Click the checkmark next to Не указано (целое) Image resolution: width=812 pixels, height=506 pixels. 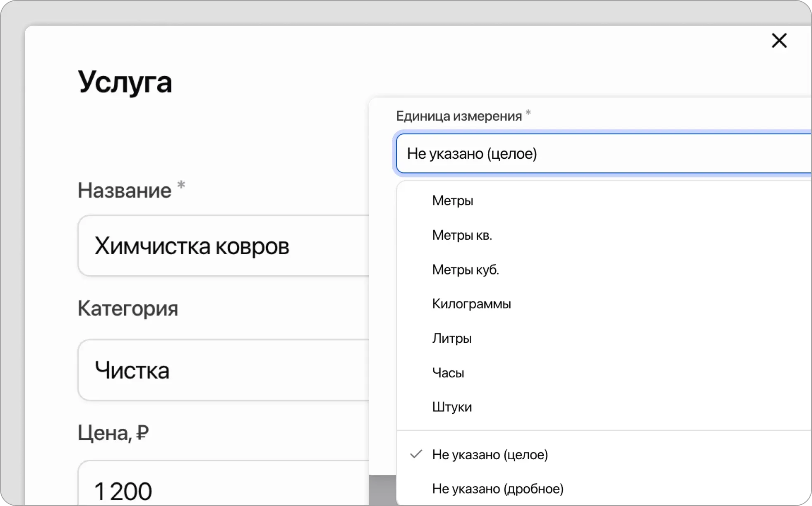coord(416,455)
